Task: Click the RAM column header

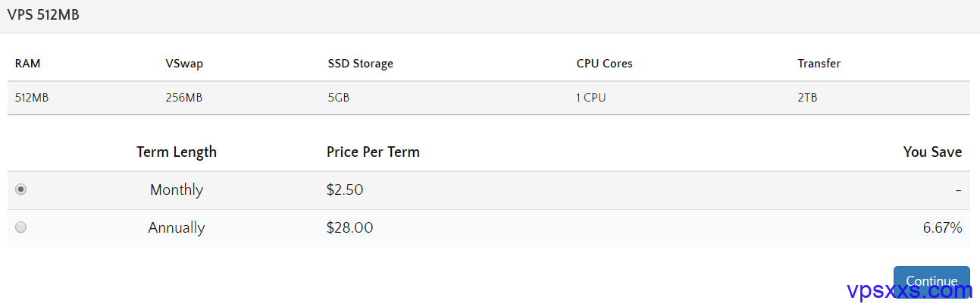Action: click(28, 64)
